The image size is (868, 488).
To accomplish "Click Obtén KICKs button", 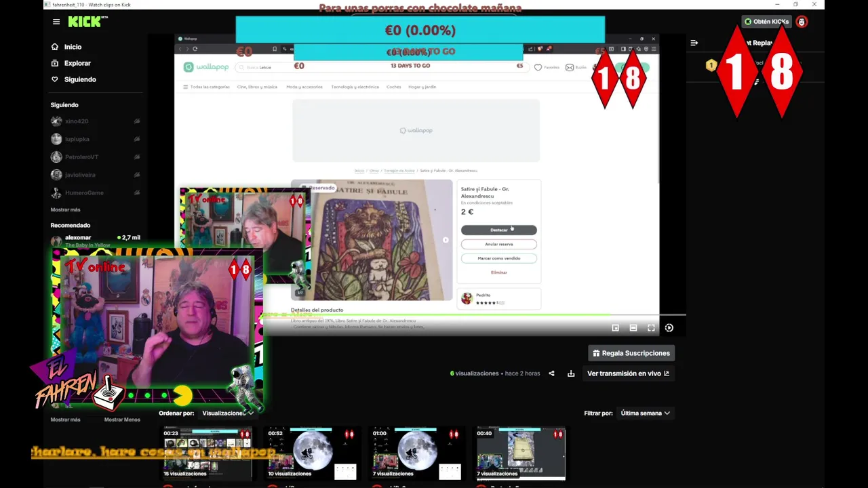I will (766, 22).
